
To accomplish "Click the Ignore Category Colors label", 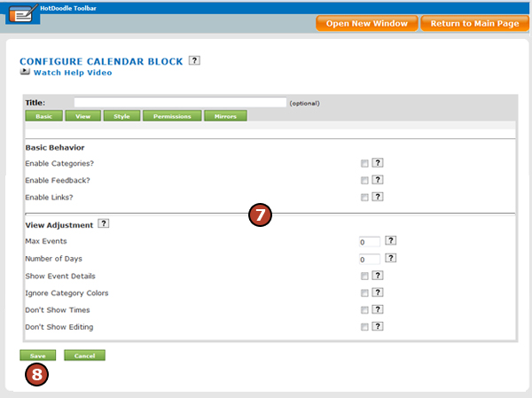I will (66, 293).
